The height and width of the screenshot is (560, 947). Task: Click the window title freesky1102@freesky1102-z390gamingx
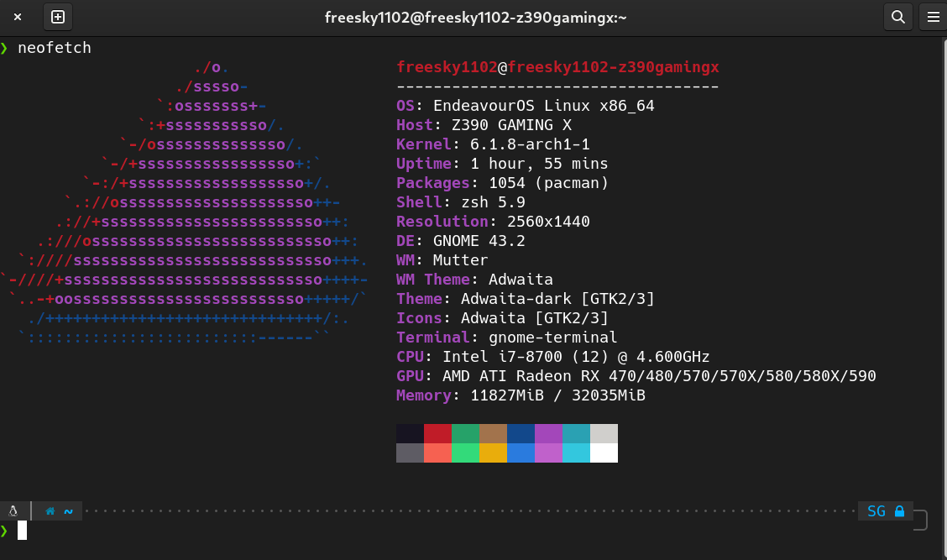[475, 18]
